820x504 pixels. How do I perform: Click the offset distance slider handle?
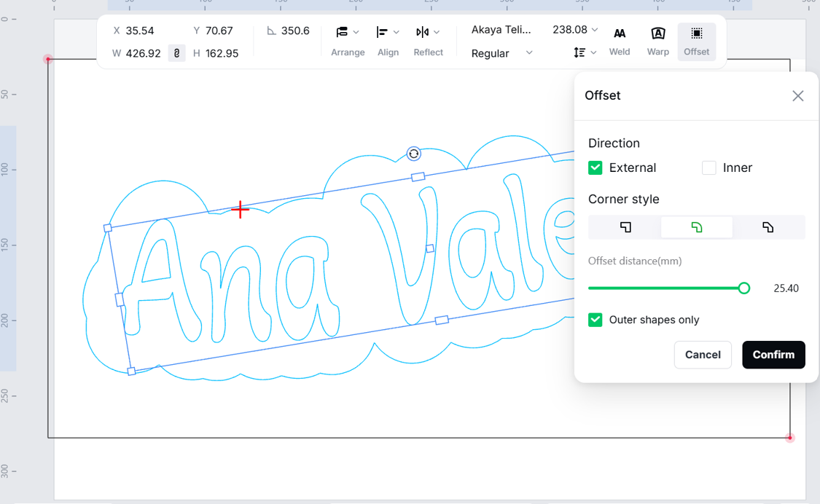click(743, 288)
